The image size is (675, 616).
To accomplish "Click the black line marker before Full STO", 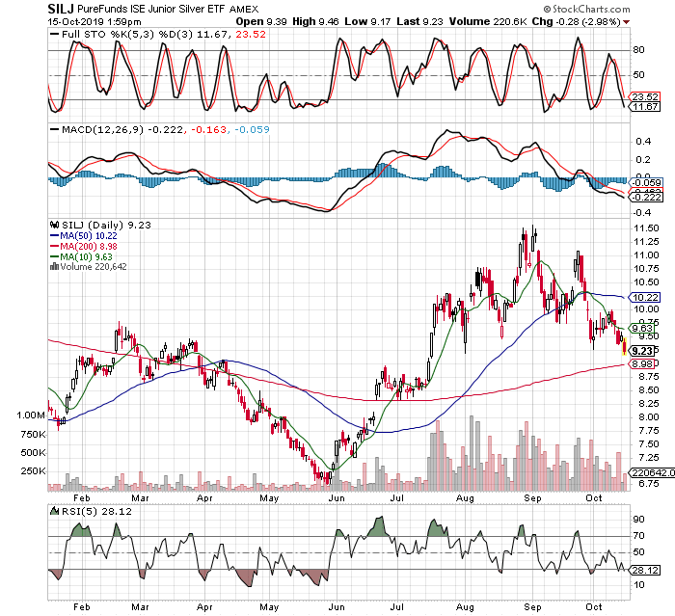I will 55,35.
